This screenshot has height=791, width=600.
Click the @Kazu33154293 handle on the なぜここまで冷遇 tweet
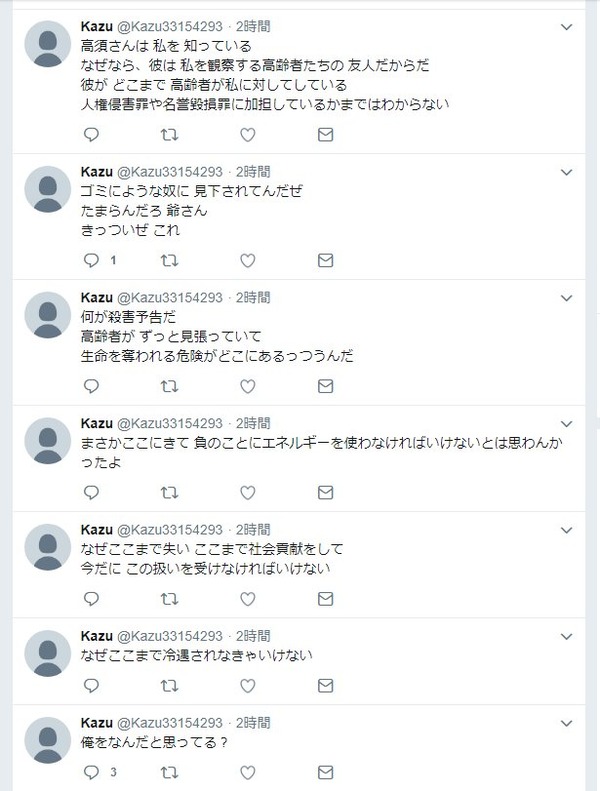170,636
